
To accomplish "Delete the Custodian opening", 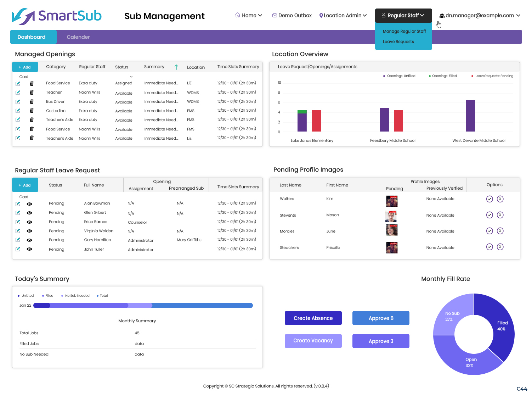I will click(x=32, y=111).
